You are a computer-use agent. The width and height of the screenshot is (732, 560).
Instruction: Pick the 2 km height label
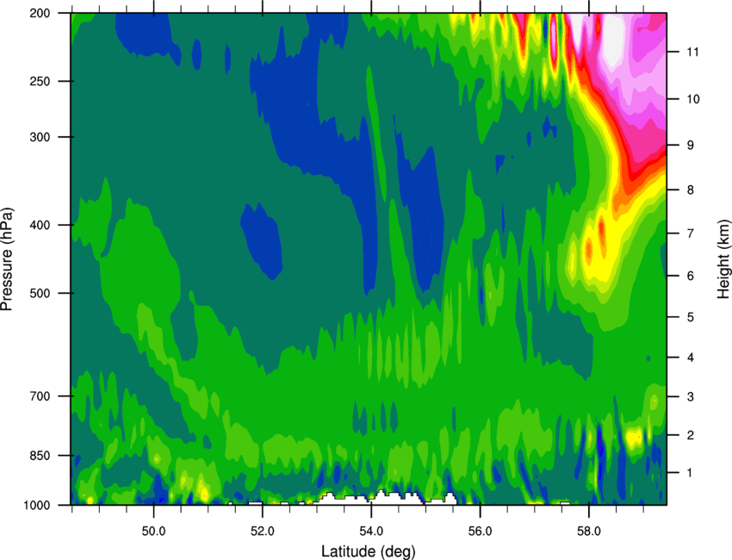691,435
